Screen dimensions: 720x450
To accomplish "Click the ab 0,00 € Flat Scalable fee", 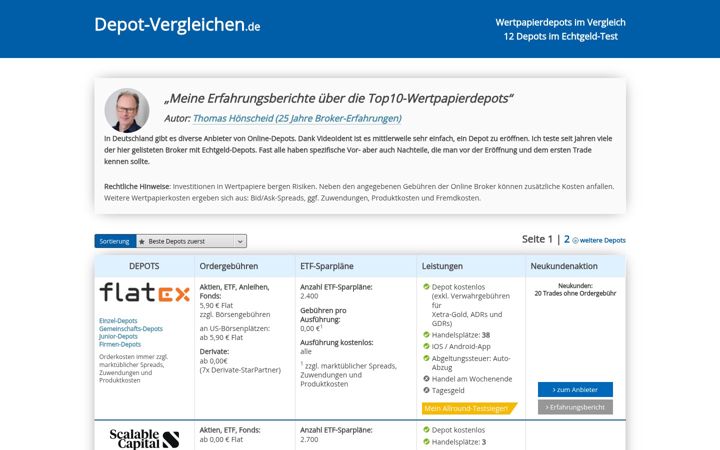I will click(221, 439).
